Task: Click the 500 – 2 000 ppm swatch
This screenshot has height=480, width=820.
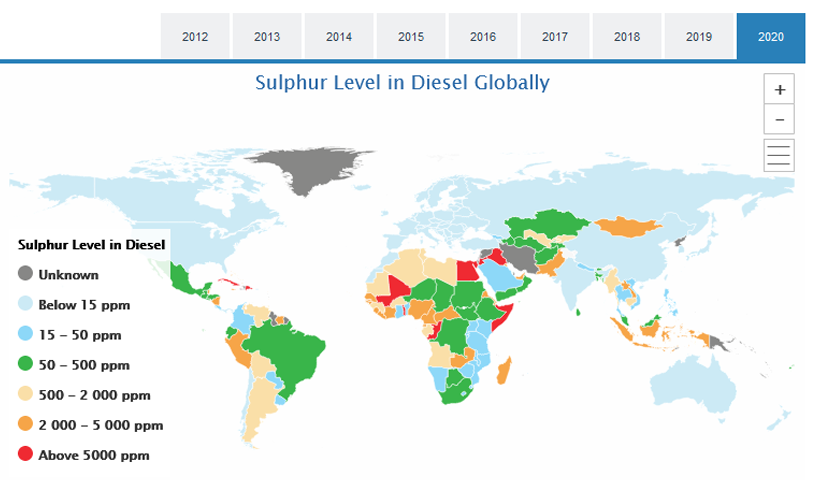Action: tap(25, 394)
